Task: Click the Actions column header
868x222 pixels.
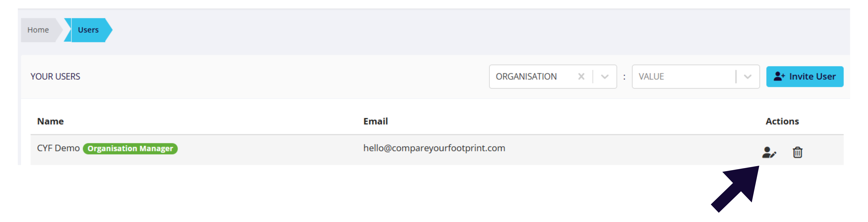Action: point(782,121)
